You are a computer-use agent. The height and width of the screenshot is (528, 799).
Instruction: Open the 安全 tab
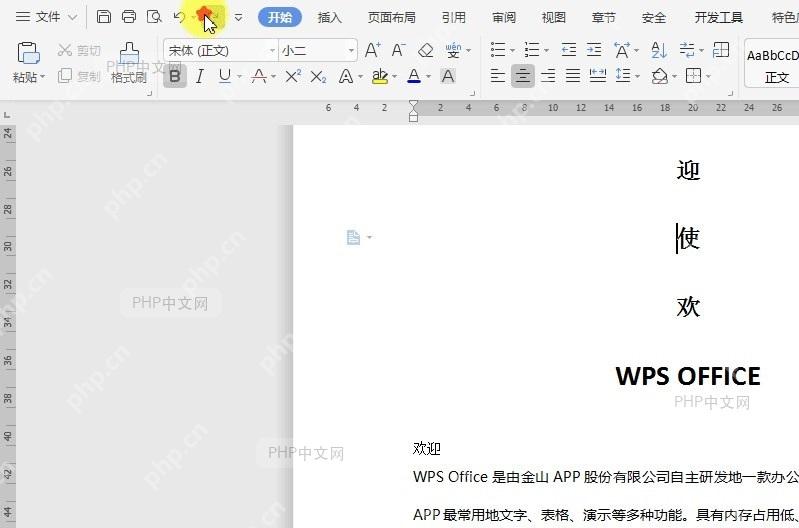654,17
